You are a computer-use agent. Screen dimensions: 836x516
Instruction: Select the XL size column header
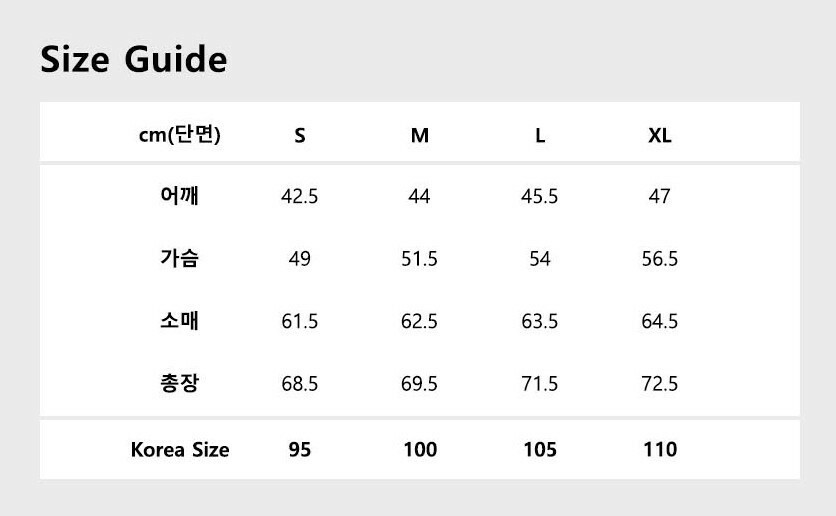(x=660, y=136)
